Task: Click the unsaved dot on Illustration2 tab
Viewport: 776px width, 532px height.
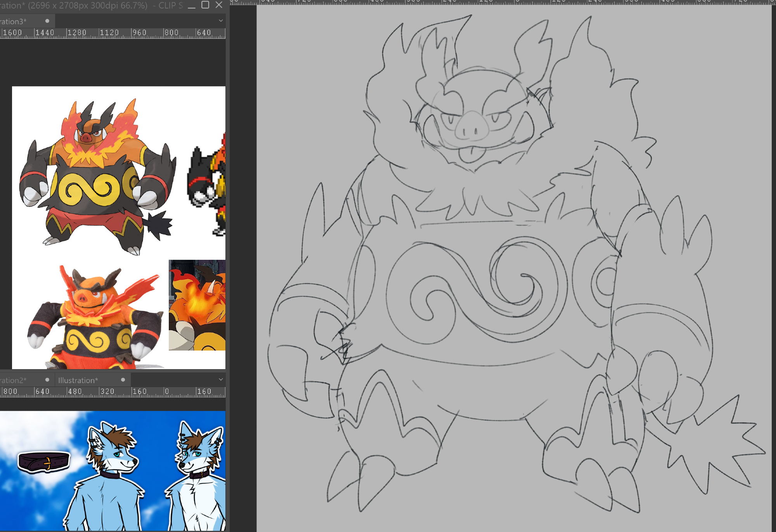Action: pos(47,380)
